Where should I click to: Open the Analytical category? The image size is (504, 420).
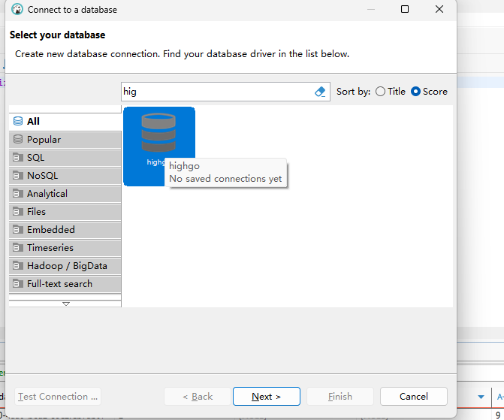(65, 194)
